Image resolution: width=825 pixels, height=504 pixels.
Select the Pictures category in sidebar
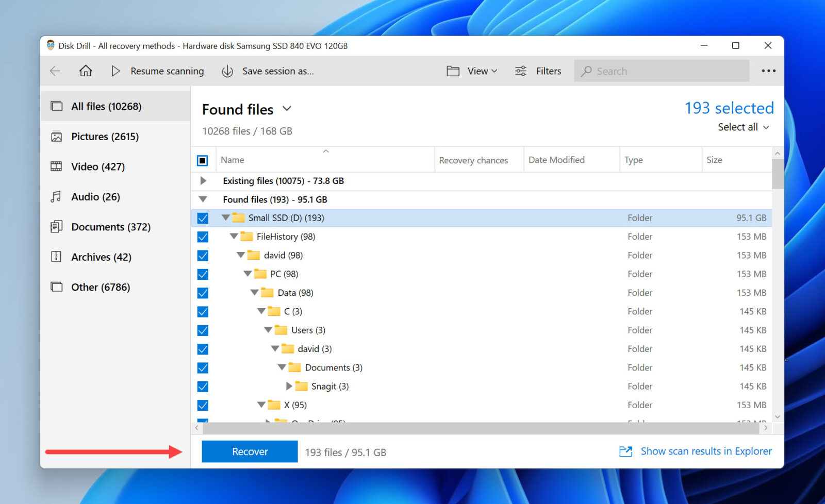click(x=105, y=136)
